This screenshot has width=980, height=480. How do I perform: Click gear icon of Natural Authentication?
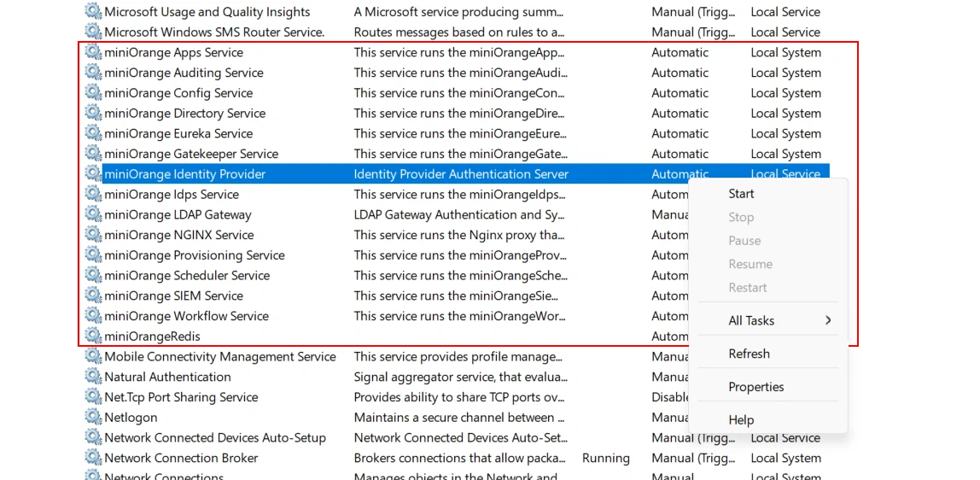click(93, 377)
